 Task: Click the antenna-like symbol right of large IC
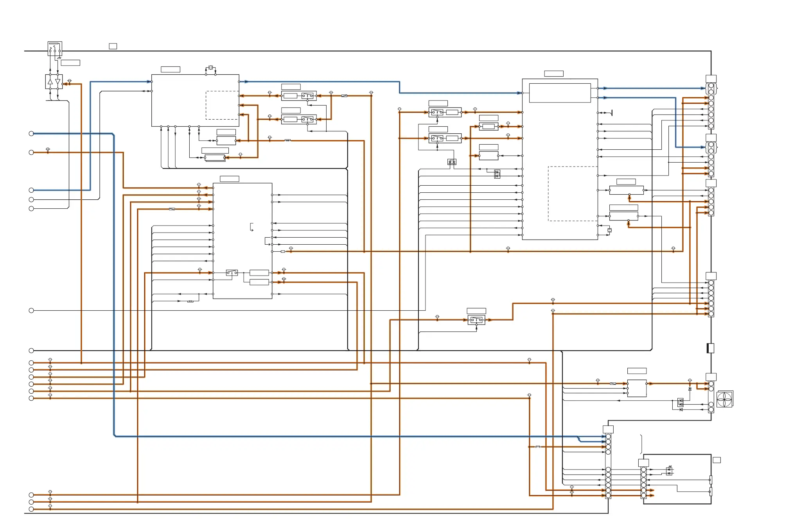[611, 113]
